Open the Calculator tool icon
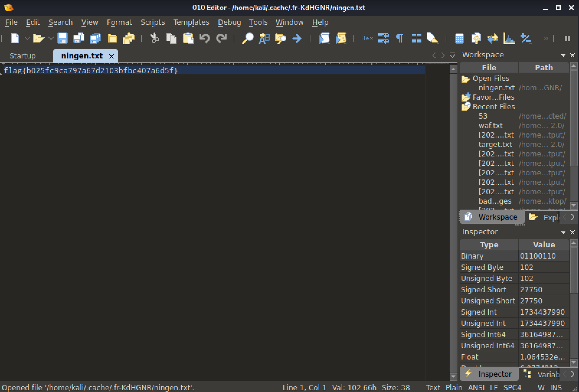Image resolution: width=579 pixels, height=392 pixels. (459, 38)
